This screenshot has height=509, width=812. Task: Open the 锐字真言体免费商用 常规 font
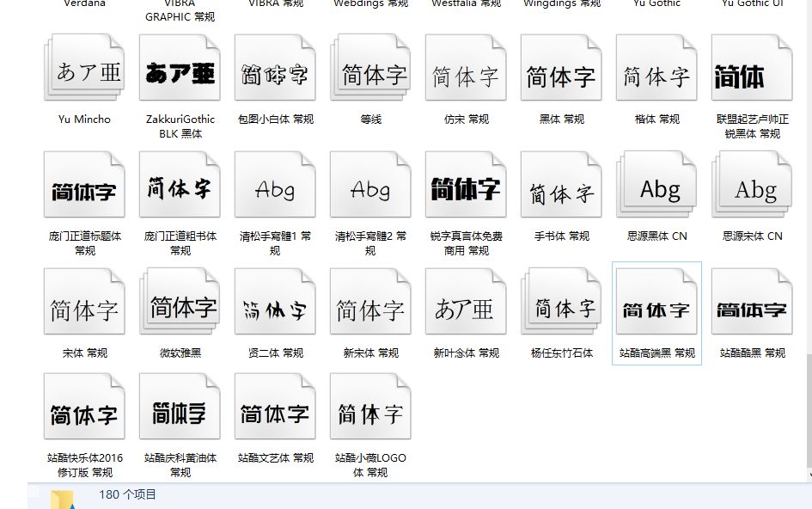click(x=465, y=184)
